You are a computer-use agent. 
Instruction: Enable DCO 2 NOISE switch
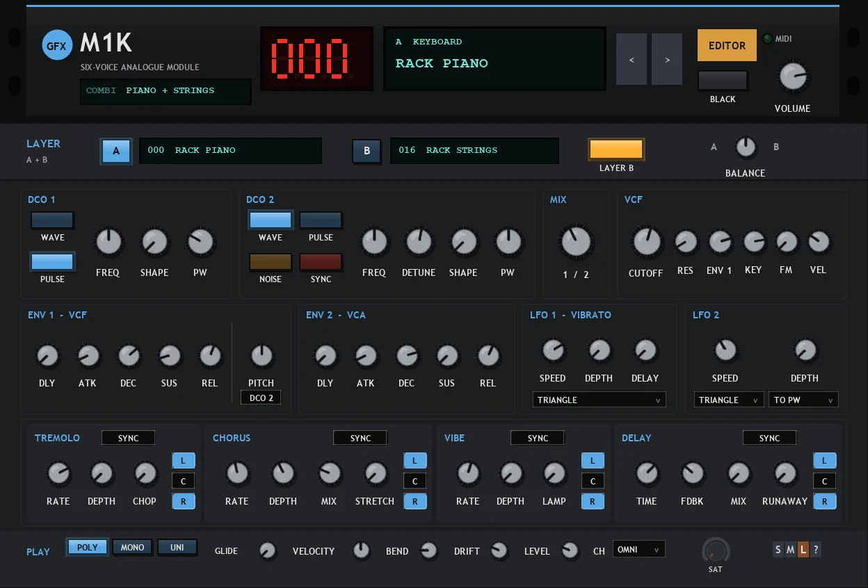click(x=271, y=262)
